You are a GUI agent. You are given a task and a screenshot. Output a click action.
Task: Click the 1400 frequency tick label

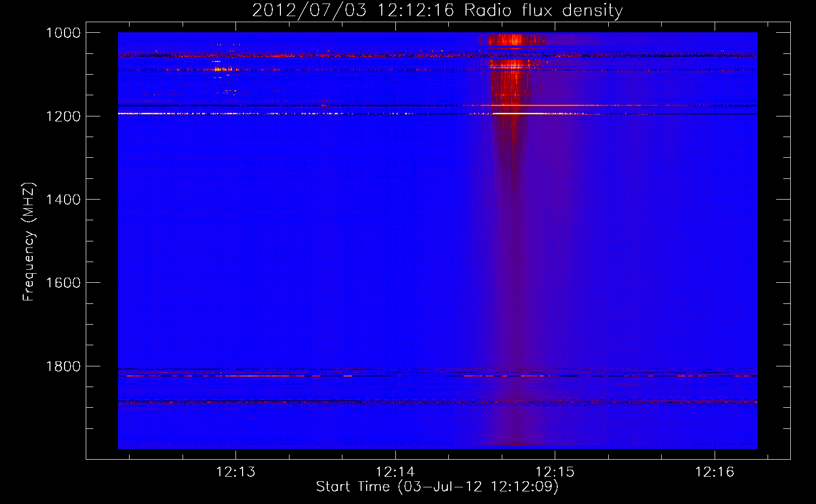[x=63, y=200]
